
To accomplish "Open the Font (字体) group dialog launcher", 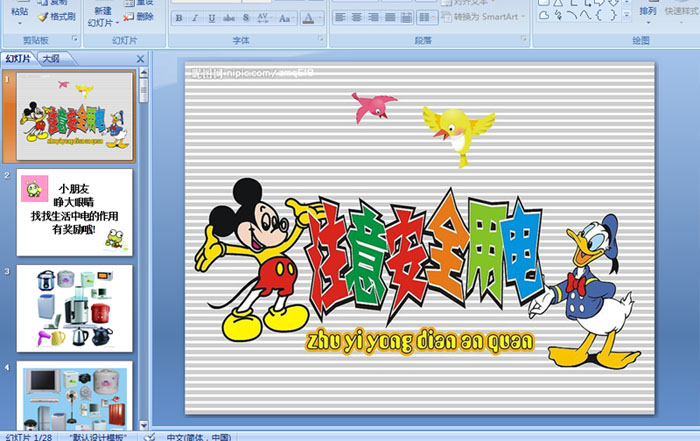I will pos(321,39).
